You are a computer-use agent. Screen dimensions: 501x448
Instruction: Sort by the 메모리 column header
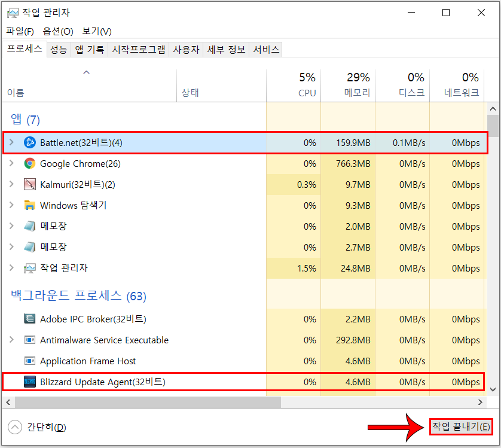tap(348, 86)
